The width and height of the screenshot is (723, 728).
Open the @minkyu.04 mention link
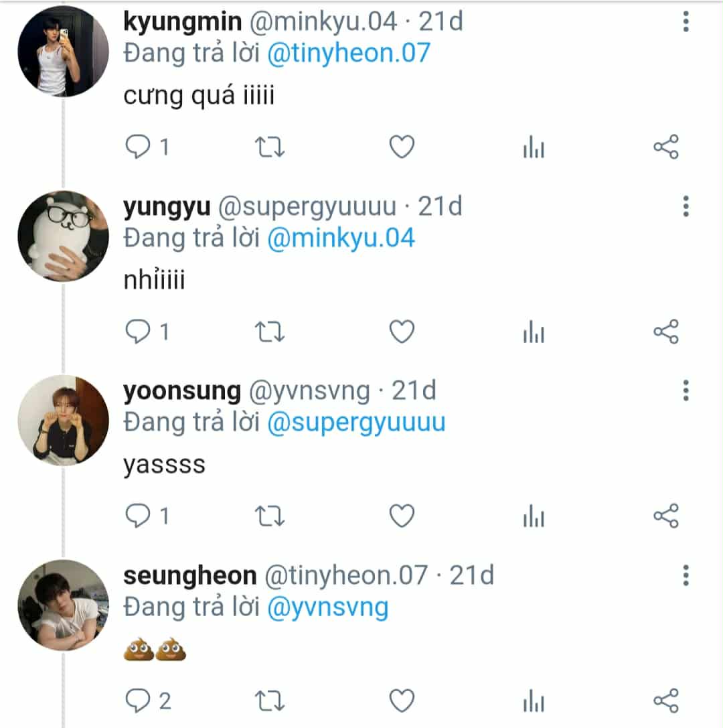pos(341,238)
